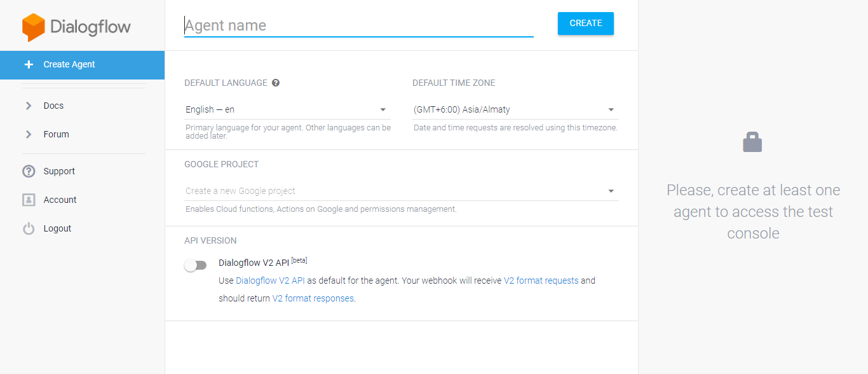This screenshot has height=374, width=868.
Task: Choose Logout in sidebar
Action: click(x=57, y=228)
